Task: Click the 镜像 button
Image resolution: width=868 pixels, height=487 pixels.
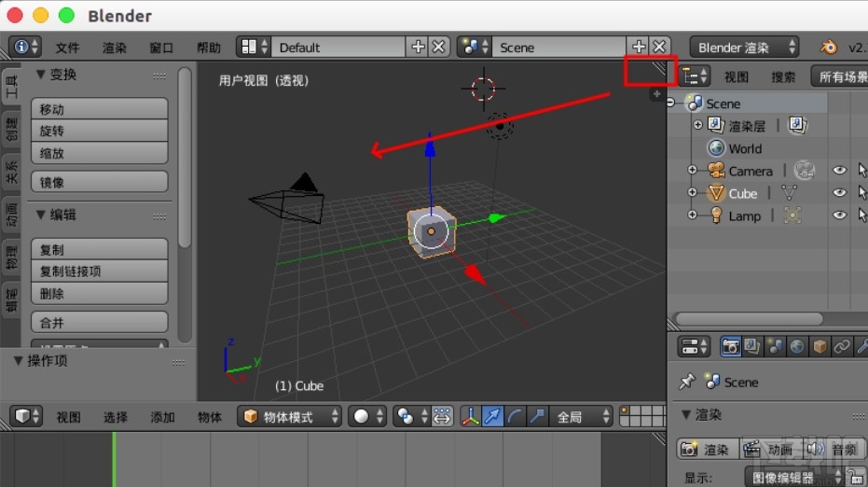Action: click(x=100, y=182)
